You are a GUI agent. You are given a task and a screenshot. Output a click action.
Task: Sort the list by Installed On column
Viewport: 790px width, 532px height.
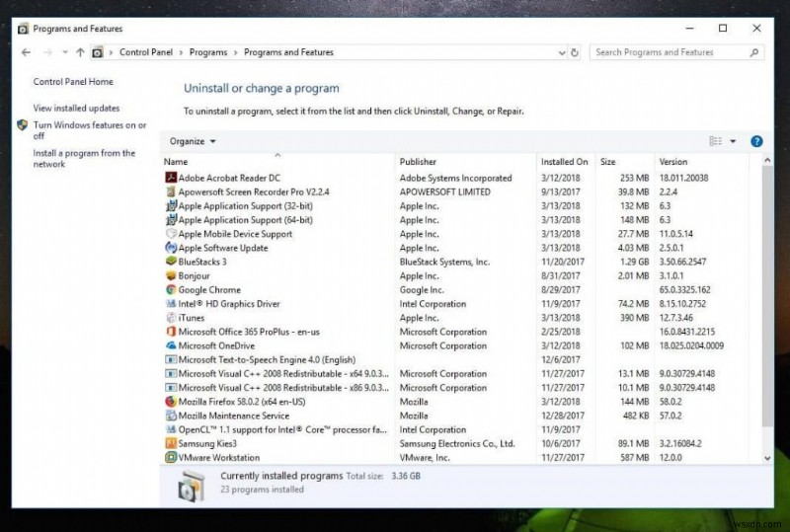pyautogui.click(x=566, y=162)
